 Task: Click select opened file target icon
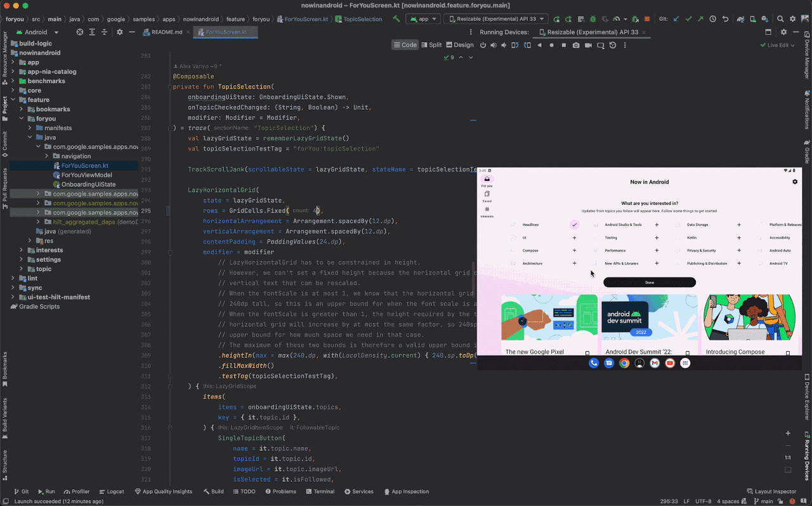tap(79, 32)
